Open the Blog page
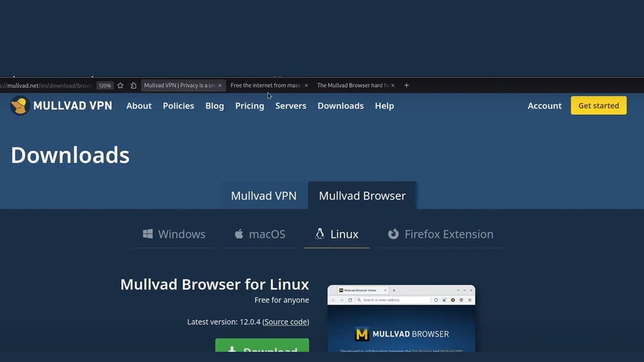The image size is (644, 362). [x=215, y=106]
